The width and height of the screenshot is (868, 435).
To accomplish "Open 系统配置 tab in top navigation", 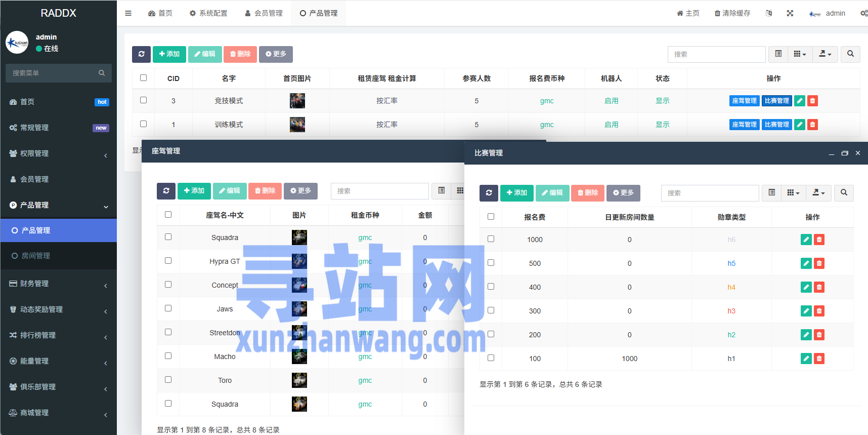I will pyautogui.click(x=208, y=13).
